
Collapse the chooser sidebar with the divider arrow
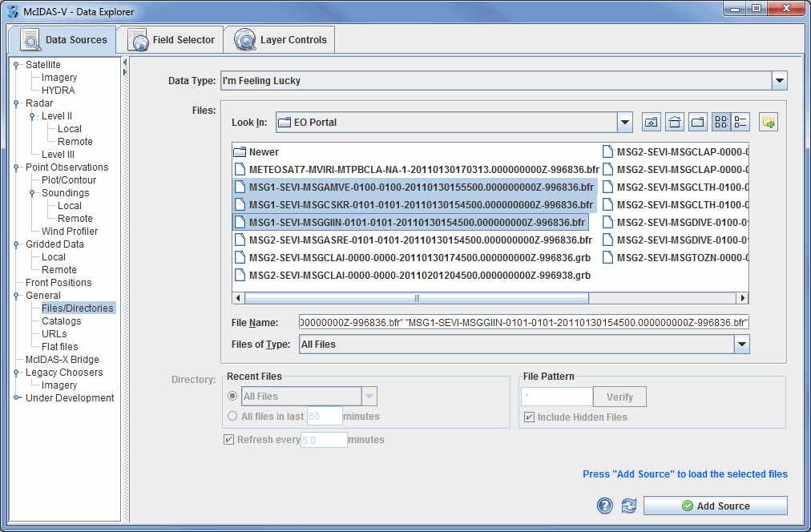pos(125,62)
